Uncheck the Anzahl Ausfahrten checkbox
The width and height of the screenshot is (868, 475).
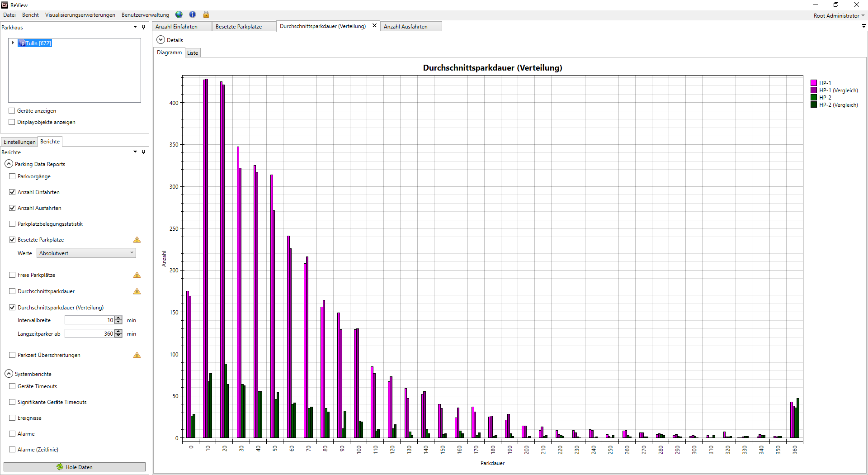[x=12, y=208]
